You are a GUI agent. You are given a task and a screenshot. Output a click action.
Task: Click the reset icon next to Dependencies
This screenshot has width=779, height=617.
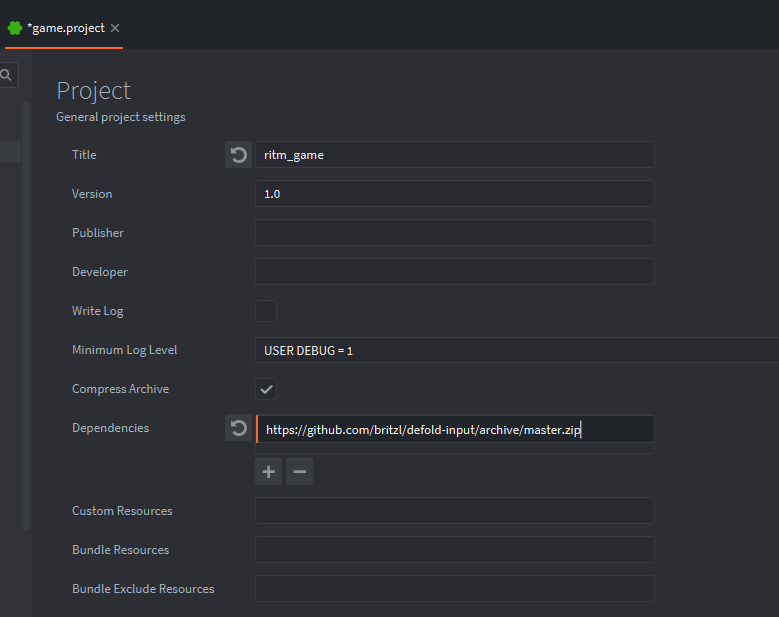click(x=238, y=428)
